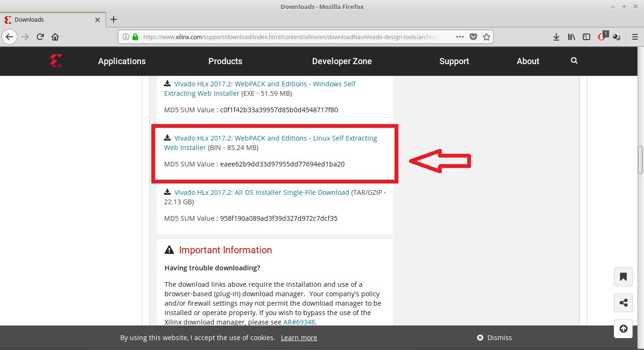Open the Firefox hamburger menu
644x350 pixels.
click(635, 37)
